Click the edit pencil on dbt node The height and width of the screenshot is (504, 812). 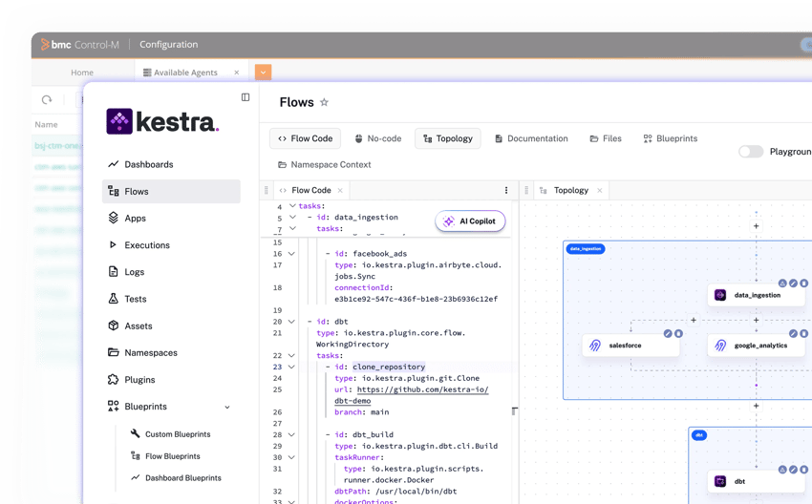pos(793,470)
